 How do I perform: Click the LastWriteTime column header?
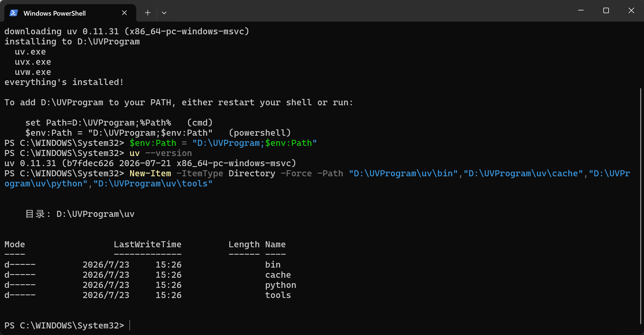pyautogui.click(x=148, y=245)
